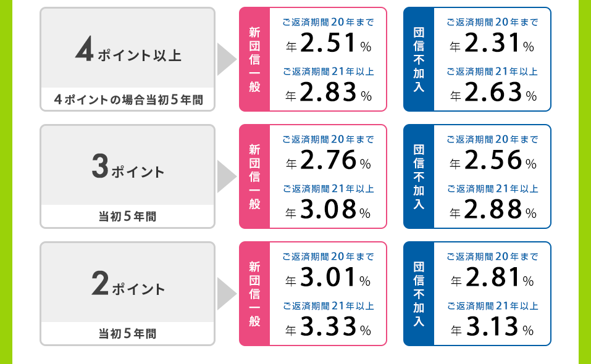Click the 年3.33% rate
591x364 pixels.
pyautogui.click(x=329, y=327)
